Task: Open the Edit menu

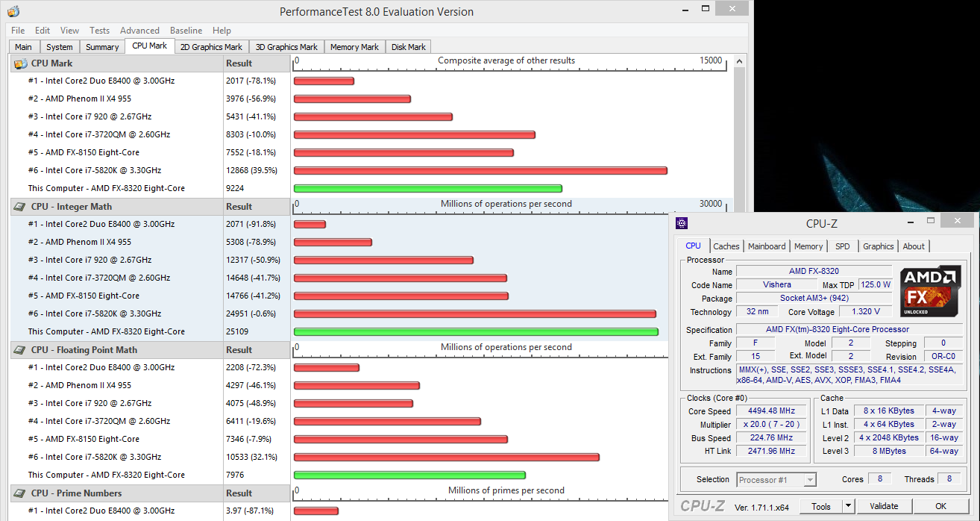Action: [x=43, y=31]
